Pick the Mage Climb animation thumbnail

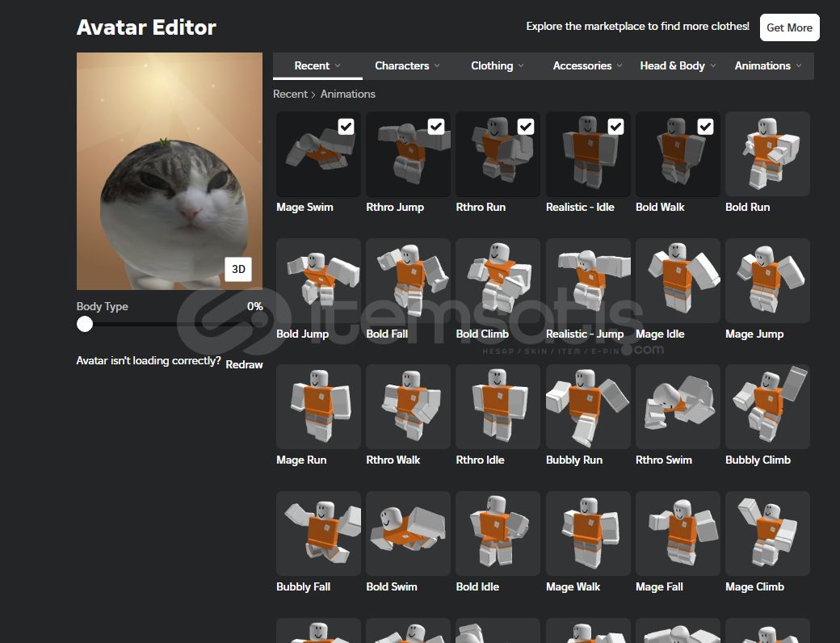(x=767, y=533)
